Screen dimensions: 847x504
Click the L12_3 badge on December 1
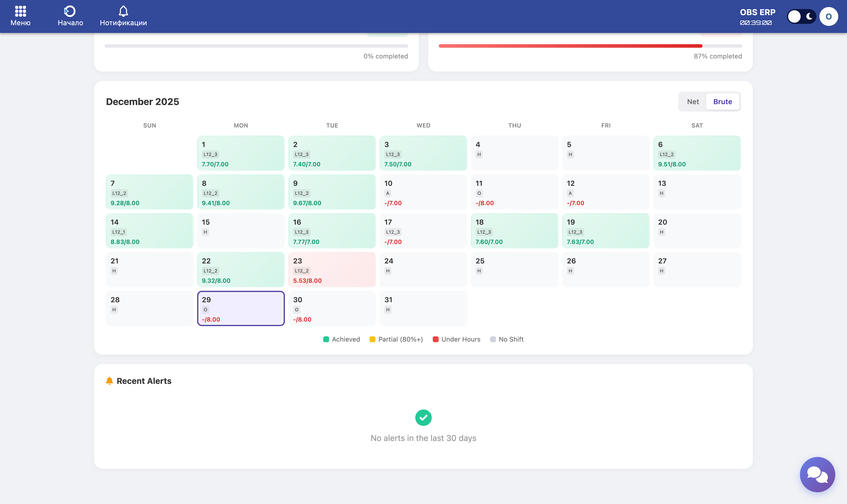click(x=210, y=155)
